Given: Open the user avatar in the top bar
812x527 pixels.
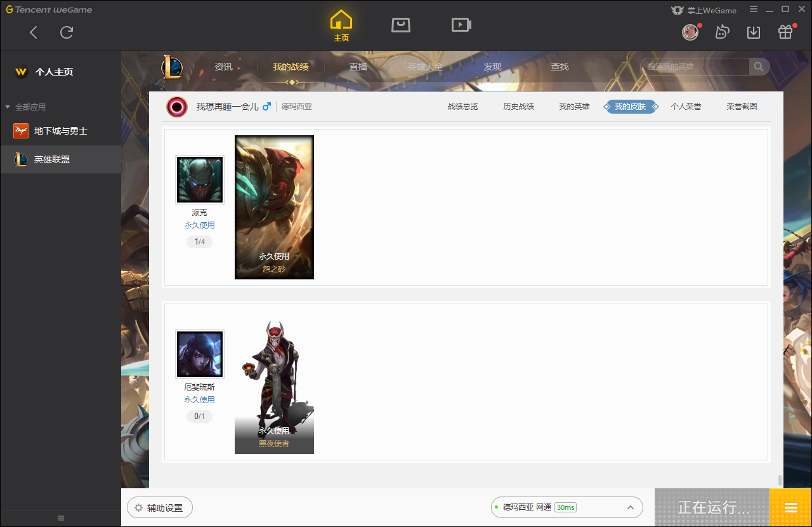Looking at the screenshot, I should [690, 32].
